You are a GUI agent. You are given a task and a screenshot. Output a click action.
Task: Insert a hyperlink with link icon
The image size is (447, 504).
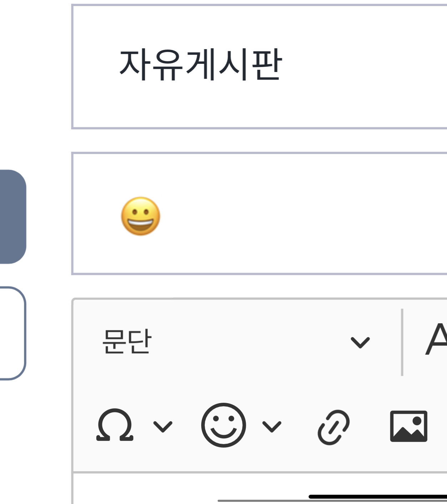pos(334,427)
